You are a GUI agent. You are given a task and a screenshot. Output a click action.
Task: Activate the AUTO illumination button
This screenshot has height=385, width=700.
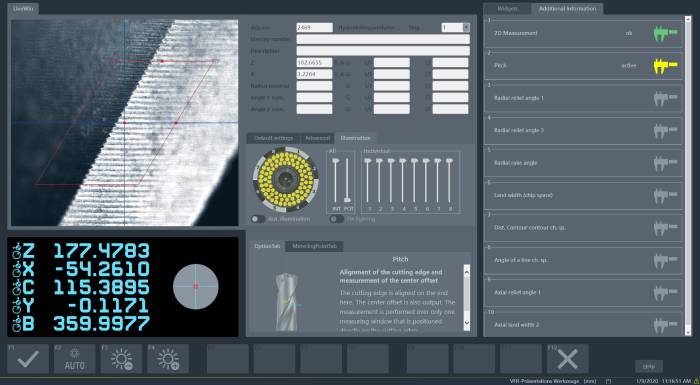(x=75, y=358)
